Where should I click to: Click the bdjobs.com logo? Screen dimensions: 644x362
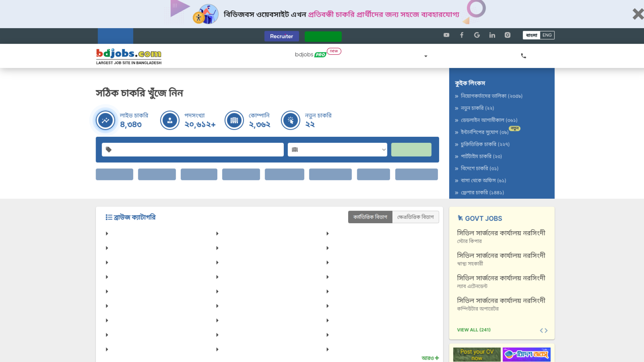pos(128,56)
